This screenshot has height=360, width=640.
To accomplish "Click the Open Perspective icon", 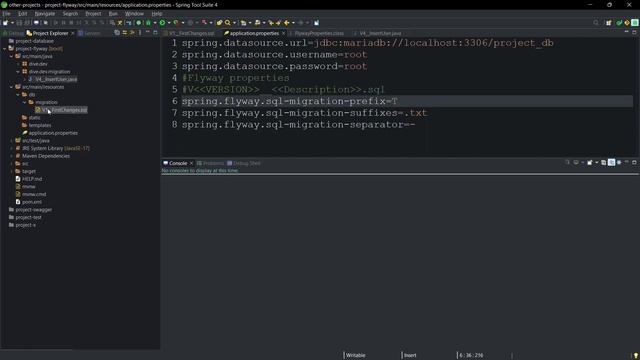I will click(609, 23).
